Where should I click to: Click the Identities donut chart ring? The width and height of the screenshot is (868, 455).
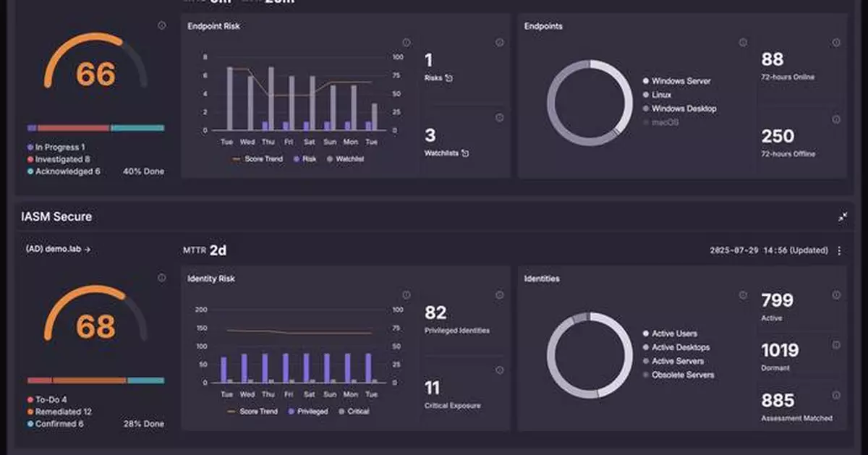pyautogui.click(x=590, y=357)
